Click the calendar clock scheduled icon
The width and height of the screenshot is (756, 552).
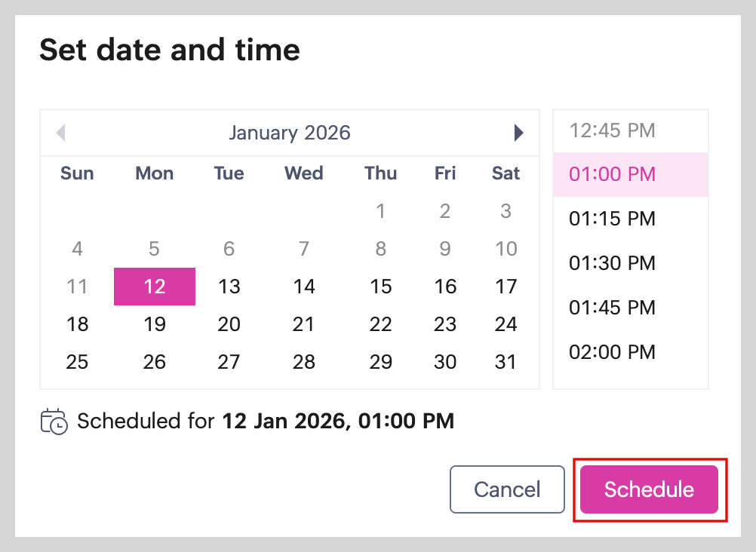click(x=54, y=421)
